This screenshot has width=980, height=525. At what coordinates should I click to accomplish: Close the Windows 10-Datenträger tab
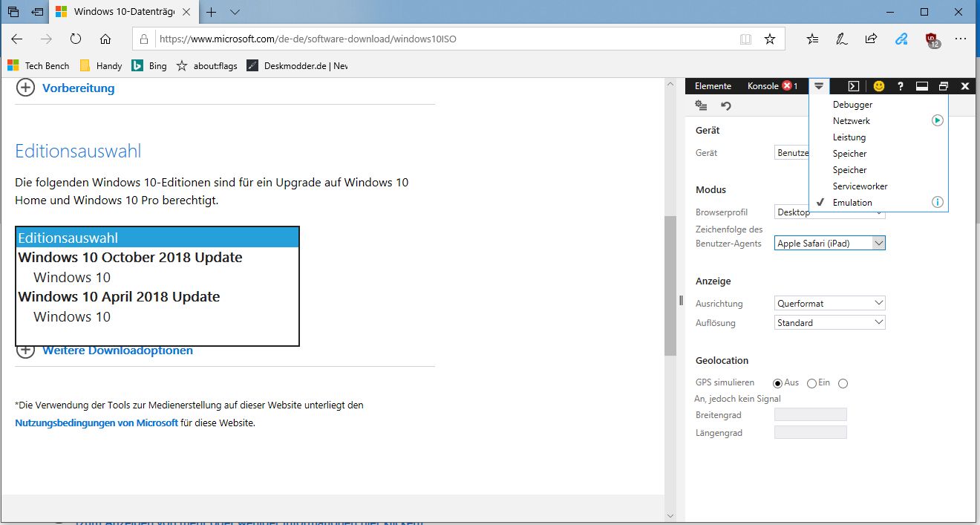point(186,12)
